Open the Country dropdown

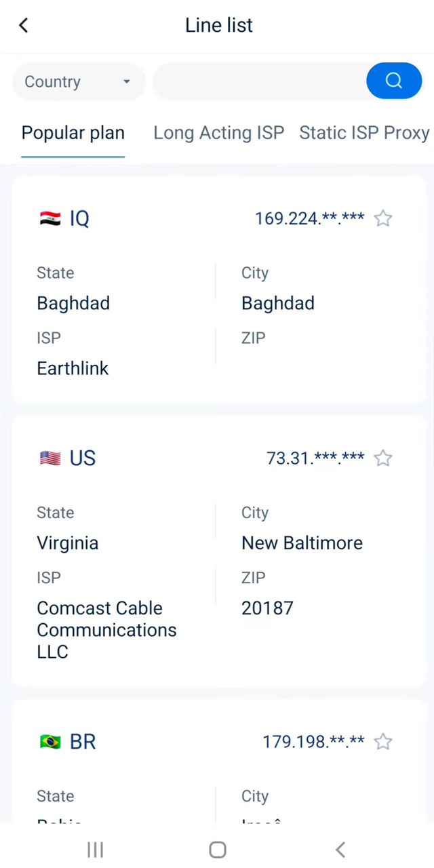pos(78,82)
